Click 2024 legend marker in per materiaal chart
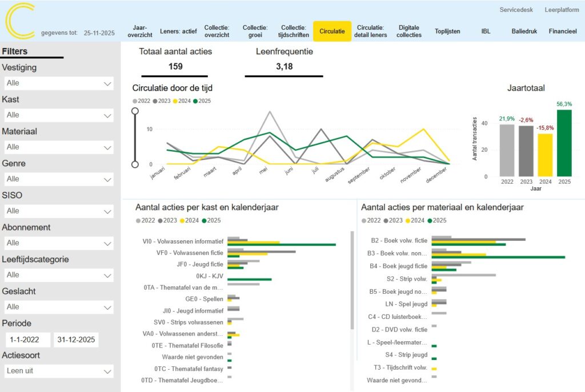Viewport: 585px width, 392px height. [410, 220]
